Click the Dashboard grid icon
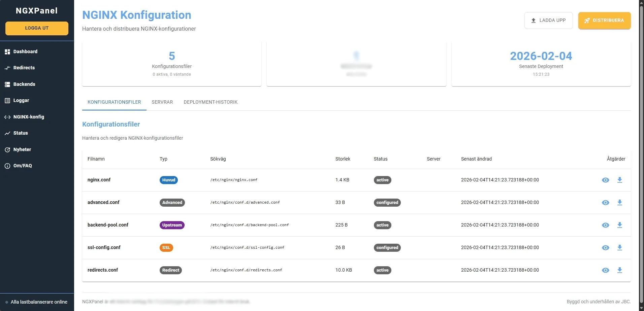 coord(7,52)
